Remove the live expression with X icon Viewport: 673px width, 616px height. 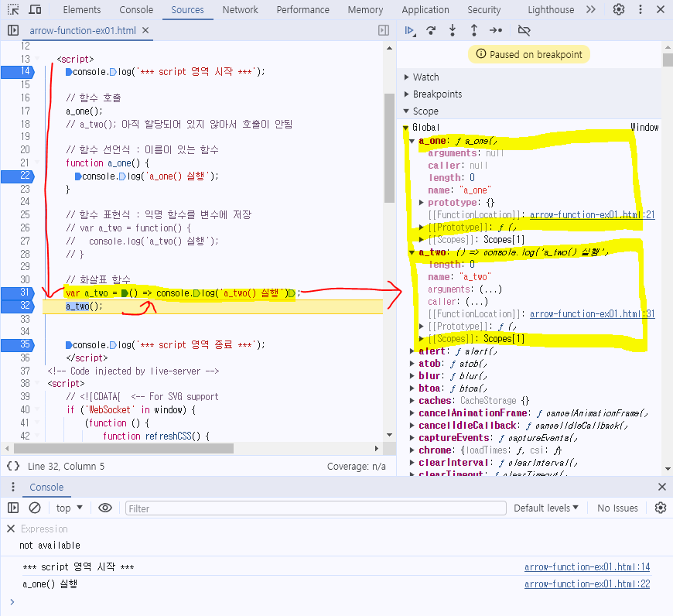coord(11,529)
